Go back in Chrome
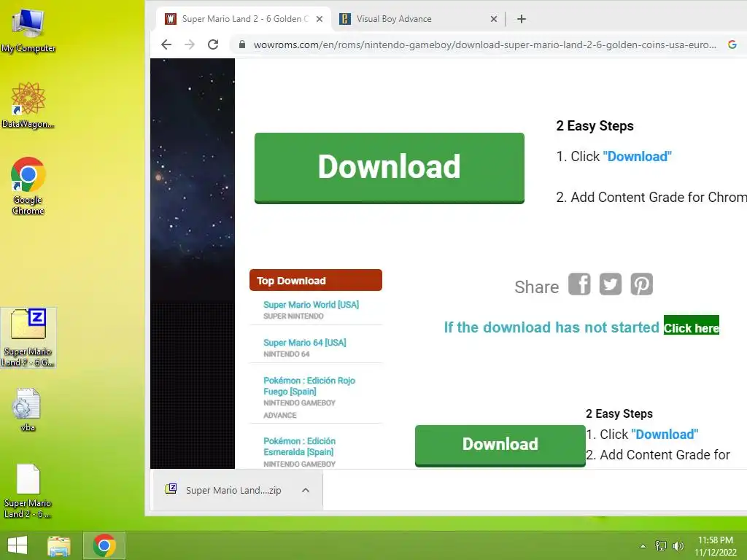Viewport: 747px width, 560px height. (166, 44)
